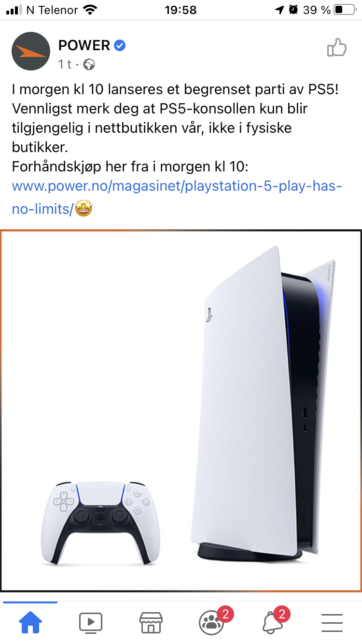The image size is (362, 644).
Task: Tap the thumbs-up like page icon
Action: coord(337,48)
